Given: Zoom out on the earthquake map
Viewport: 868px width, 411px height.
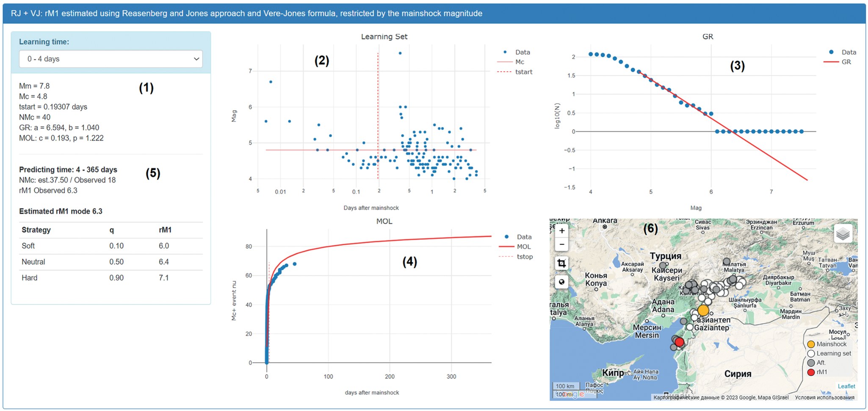Looking at the screenshot, I should point(561,244).
